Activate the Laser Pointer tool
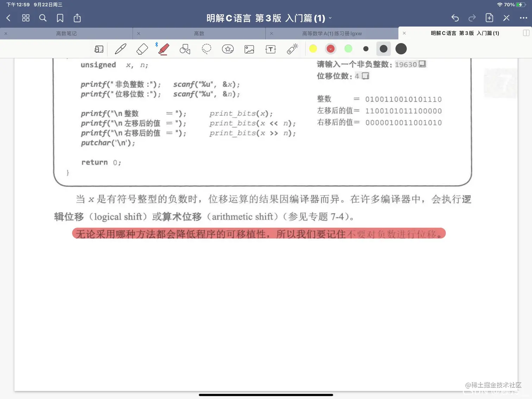Image resolution: width=532 pixels, height=399 pixels. 292,49
